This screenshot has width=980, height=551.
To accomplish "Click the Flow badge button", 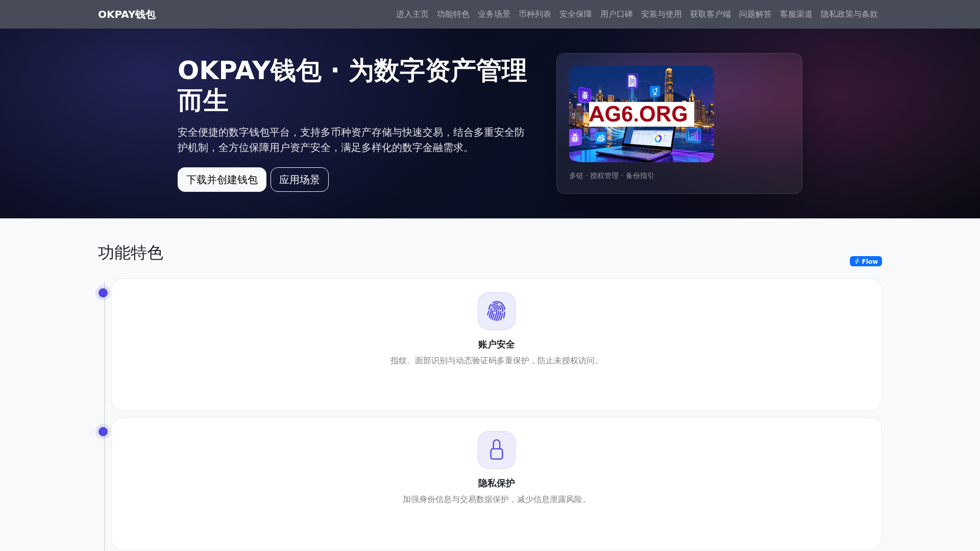I will (866, 261).
